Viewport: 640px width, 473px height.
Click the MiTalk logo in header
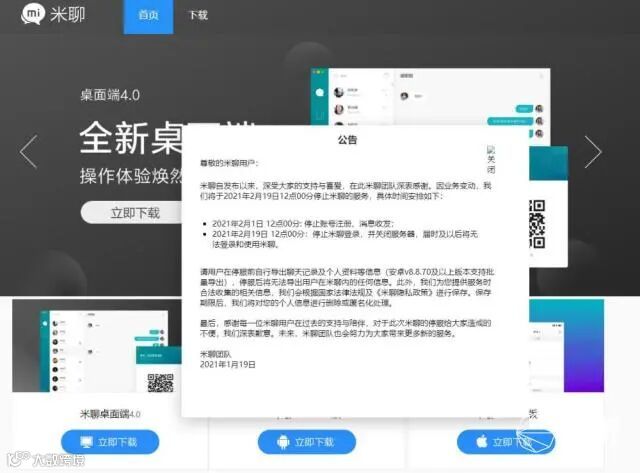(53, 14)
